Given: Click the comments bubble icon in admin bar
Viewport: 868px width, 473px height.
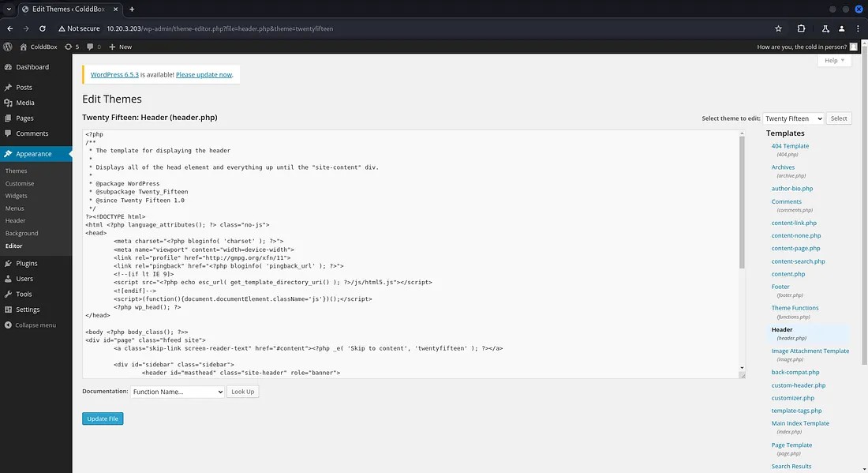Looking at the screenshot, I should tap(89, 47).
